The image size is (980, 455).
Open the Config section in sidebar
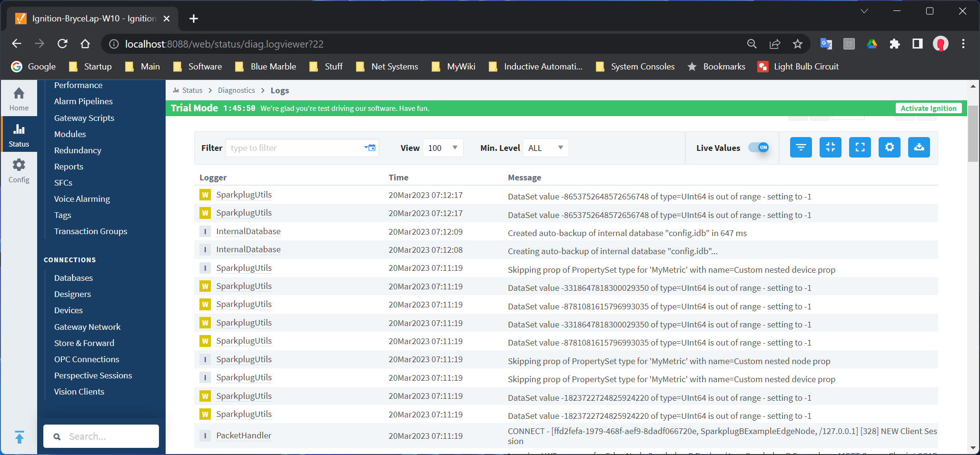(x=19, y=171)
